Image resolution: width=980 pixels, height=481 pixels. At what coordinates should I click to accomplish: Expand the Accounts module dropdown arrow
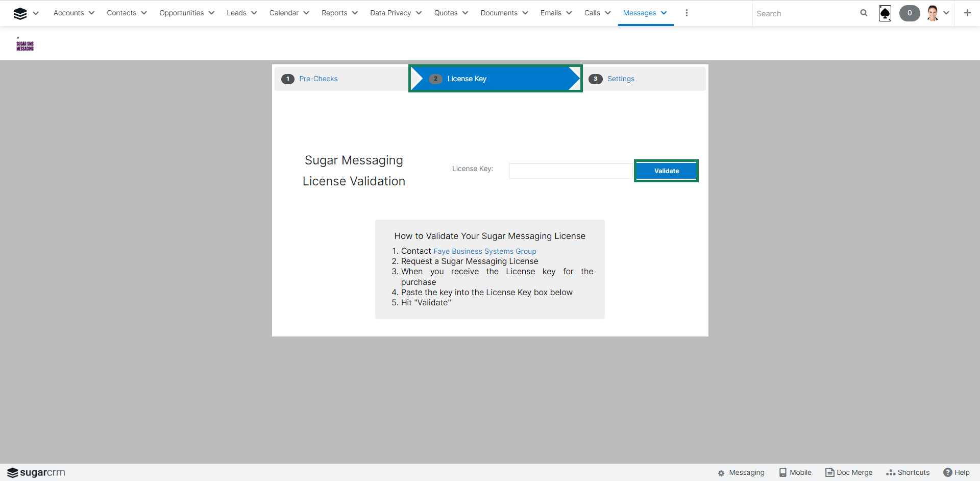pyautogui.click(x=92, y=13)
